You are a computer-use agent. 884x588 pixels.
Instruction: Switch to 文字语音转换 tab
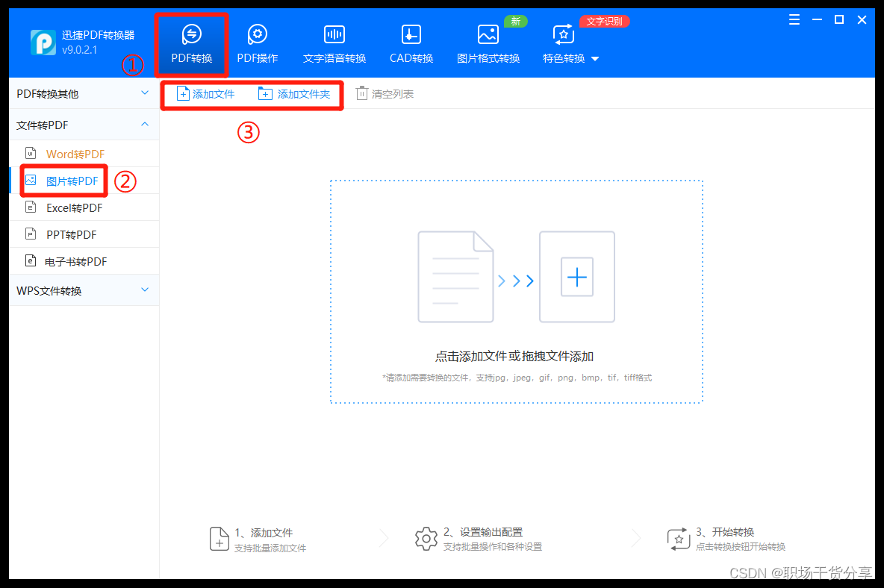[x=334, y=45]
